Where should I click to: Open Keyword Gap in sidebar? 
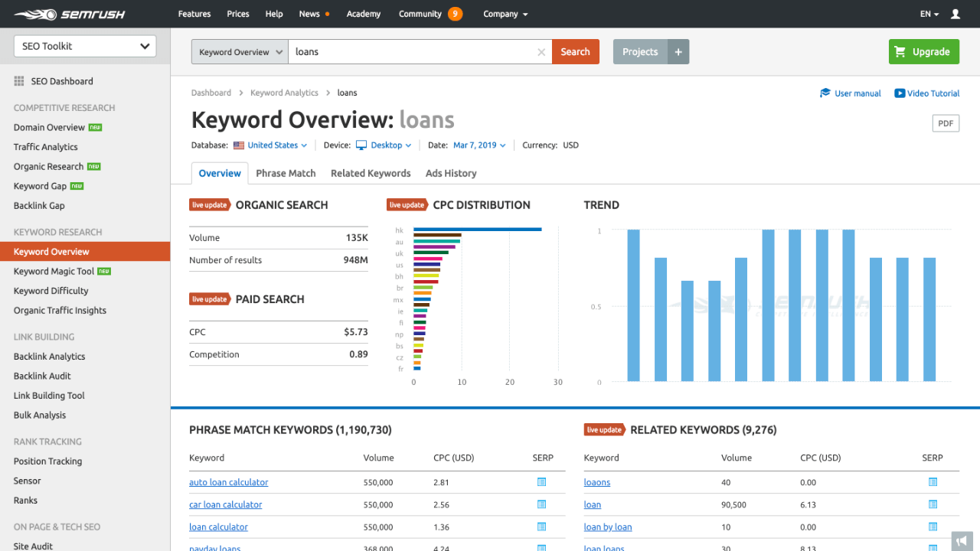tap(40, 186)
